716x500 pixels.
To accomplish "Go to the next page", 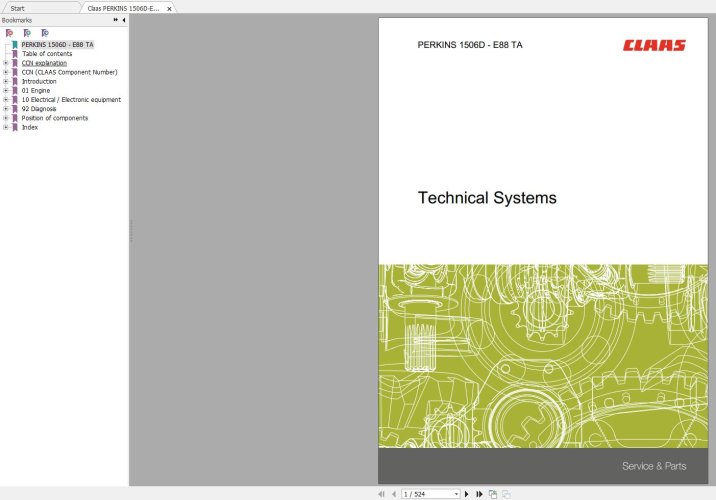I will [x=467, y=494].
